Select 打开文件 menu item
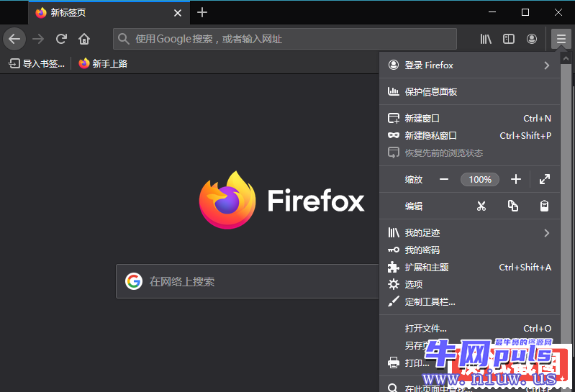Image resolution: width=575 pixels, height=392 pixels. 469,328
